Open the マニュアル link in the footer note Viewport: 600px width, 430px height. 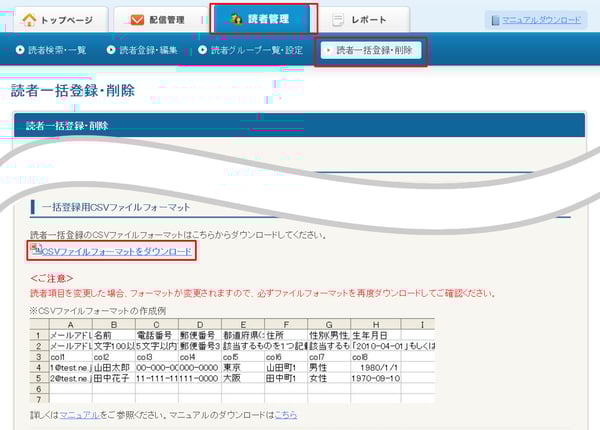click(x=80, y=415)
